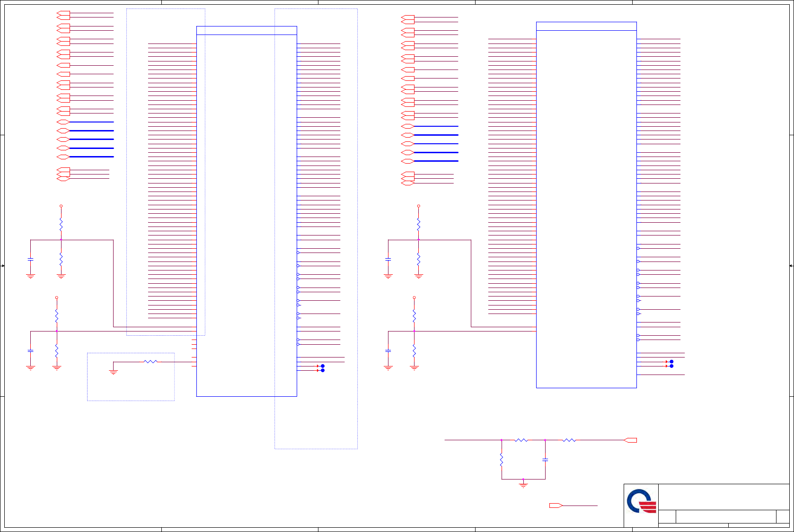Click the ground symbol inside the small dashed box
Image resolution: width=794 pixels, height=532 pixels.
point(114,372)
